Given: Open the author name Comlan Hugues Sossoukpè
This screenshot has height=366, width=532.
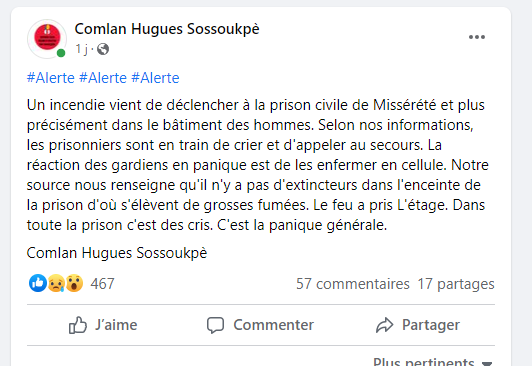Looking at the screenshot, I should point(167,29).
